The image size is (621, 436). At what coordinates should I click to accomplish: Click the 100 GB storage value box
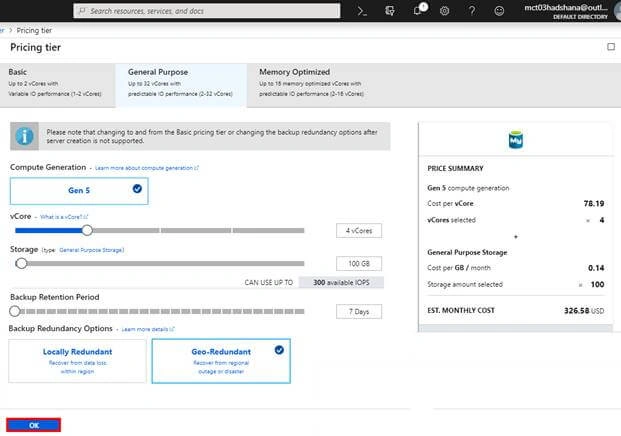359,264
